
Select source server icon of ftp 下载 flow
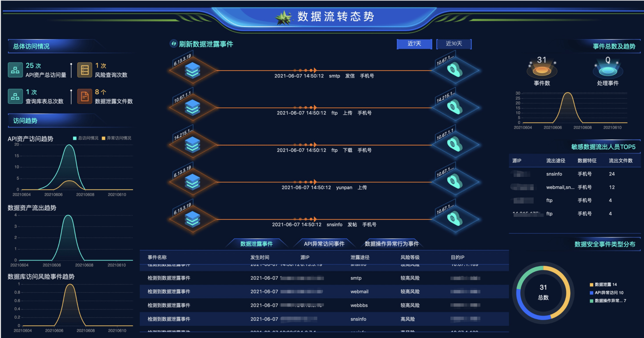pyautogui.click(x=192, y=144)
